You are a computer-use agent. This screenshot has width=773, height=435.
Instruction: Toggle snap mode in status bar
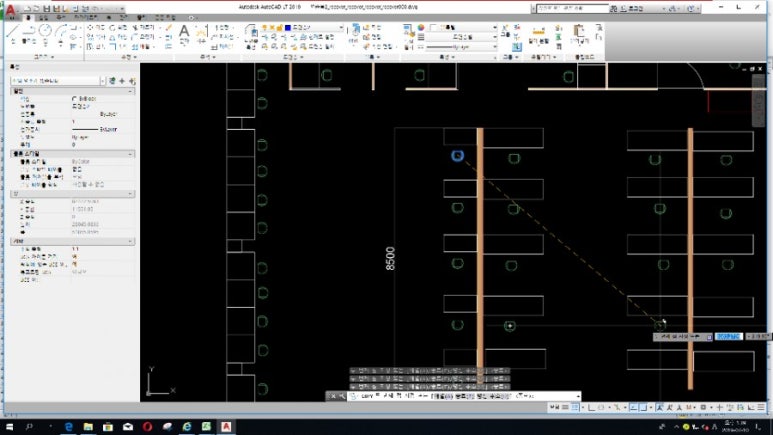tap(575, 407)
